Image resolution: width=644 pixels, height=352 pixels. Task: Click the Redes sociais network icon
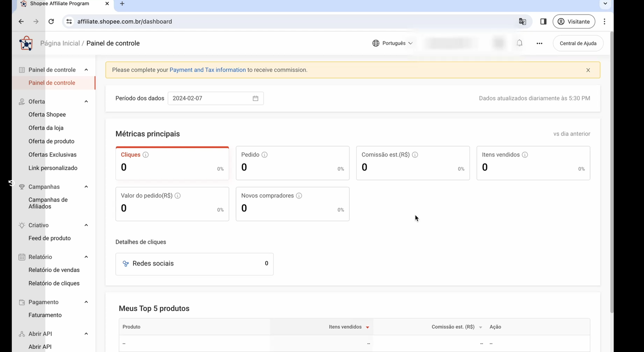tap(126, 264)
